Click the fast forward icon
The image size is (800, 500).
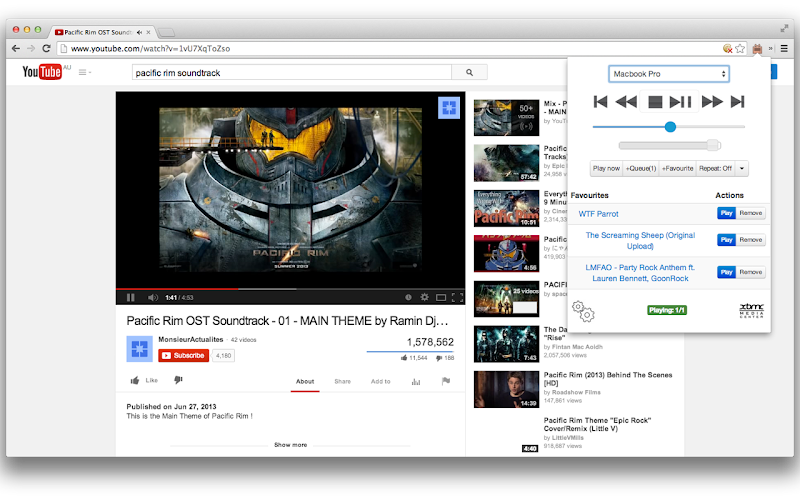pyautogui.click(x=712, y=102)
